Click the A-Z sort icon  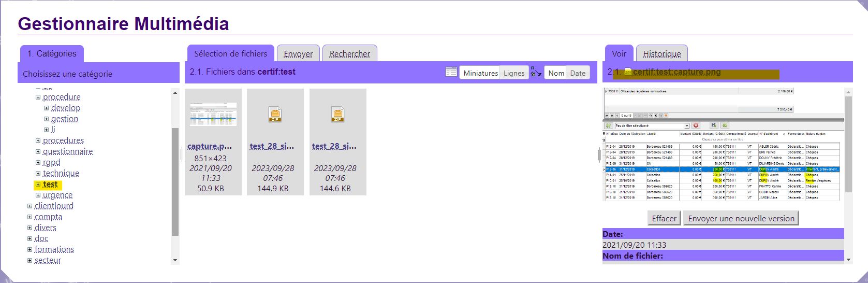click(x=536, y=73)
